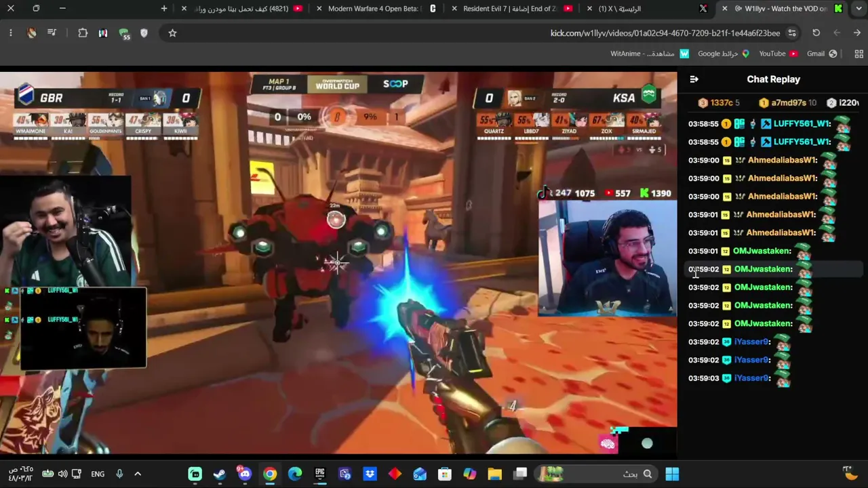This screenshot has width=868, height=488.
Task: Open the apps grid in bookmarks bar
Action: (859, 54)
